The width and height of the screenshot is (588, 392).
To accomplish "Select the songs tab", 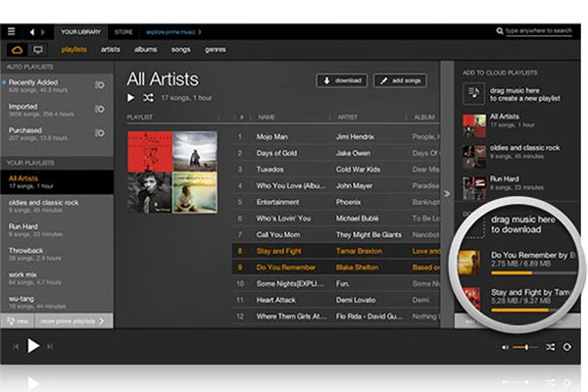I will [180, 50].
